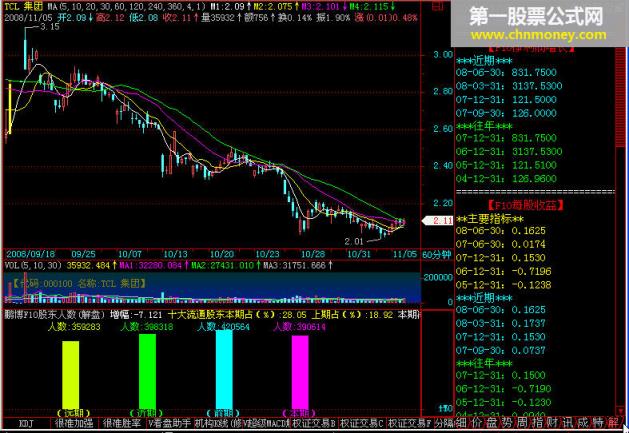Click the 人数:420564 value label
The height and width of the screenshot is (433, 629).
(223, 327)
